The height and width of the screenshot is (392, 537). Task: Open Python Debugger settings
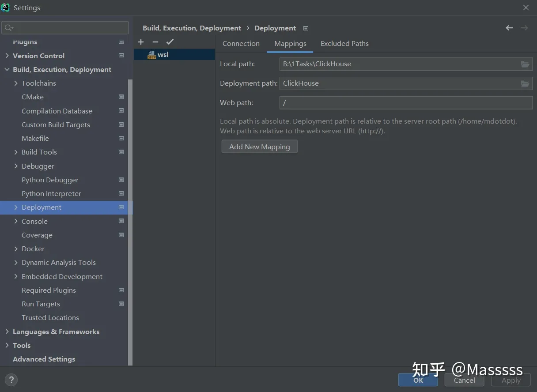pos(50,180)
